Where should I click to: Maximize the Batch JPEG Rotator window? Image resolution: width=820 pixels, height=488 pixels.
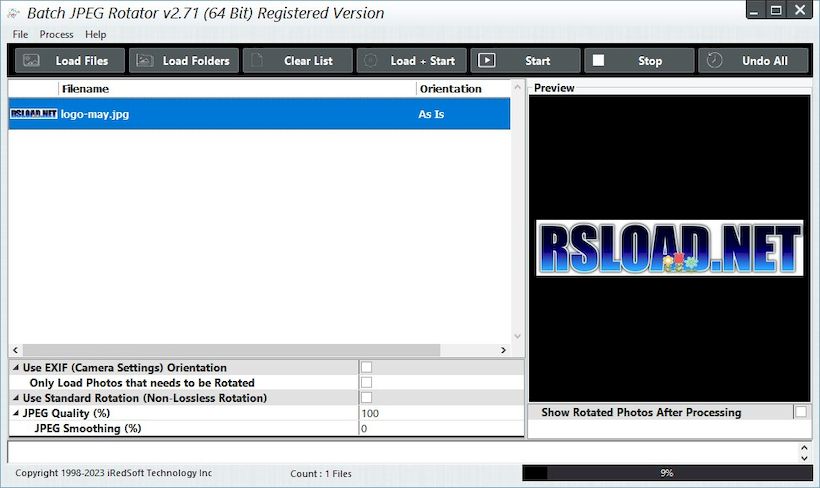[776, 10]
